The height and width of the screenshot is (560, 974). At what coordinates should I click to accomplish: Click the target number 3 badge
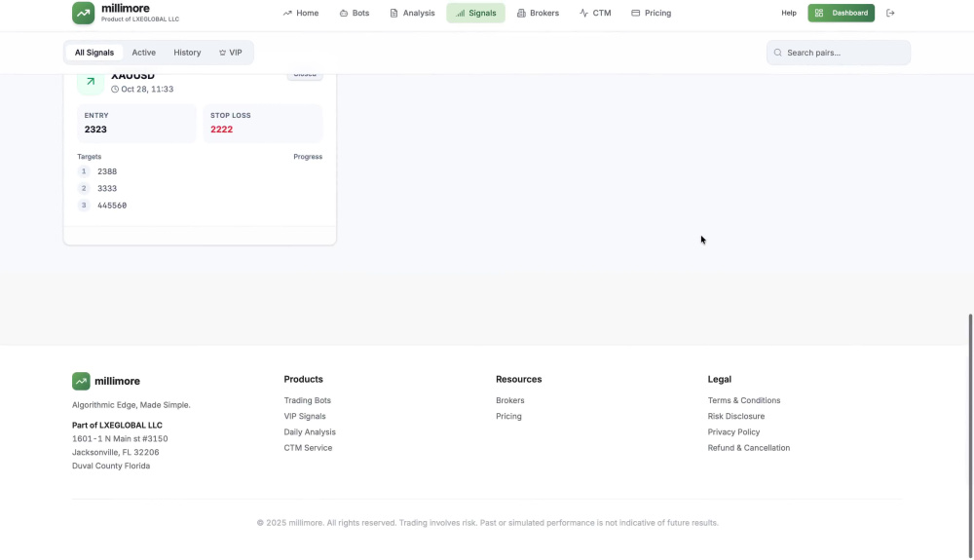click(84, 205)
